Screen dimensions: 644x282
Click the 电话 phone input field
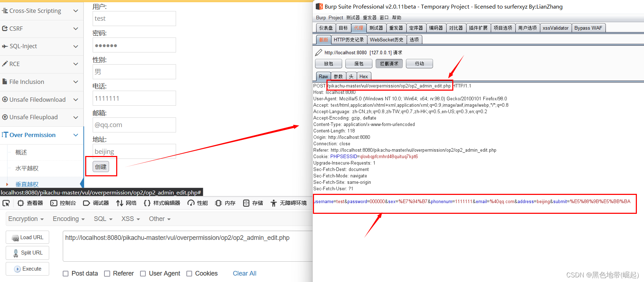pos(134,98)
